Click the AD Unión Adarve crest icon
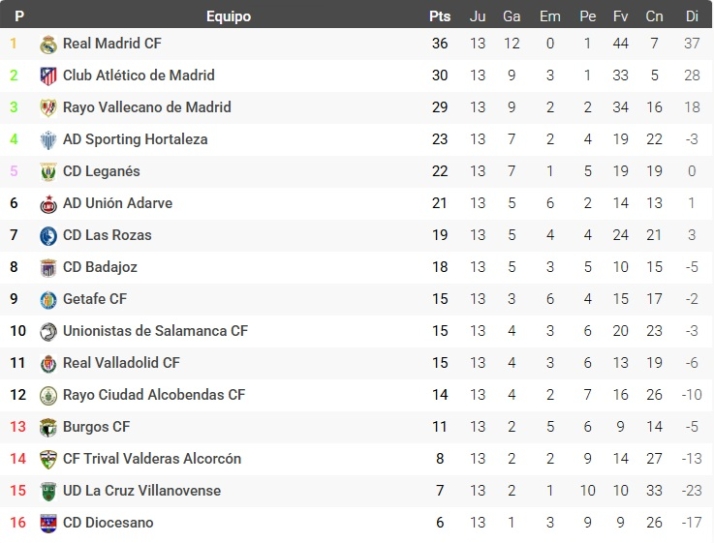The image size is (714, 543). [48, 204]
